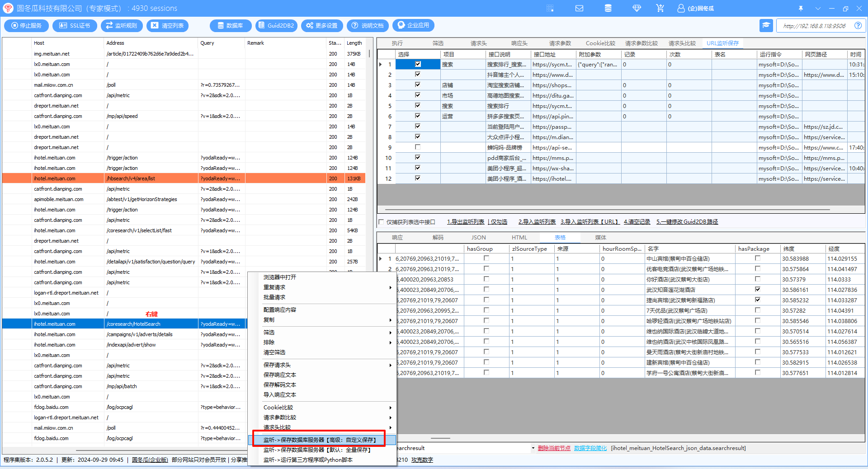868x469 pixels.
Task: Expand the 'Cookie比较' context submenu
Action: coord(390,408)
